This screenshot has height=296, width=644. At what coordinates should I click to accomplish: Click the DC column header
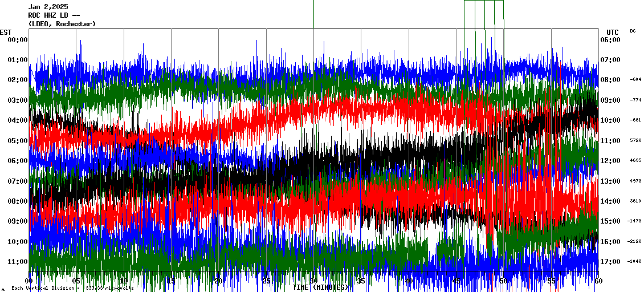633,31
